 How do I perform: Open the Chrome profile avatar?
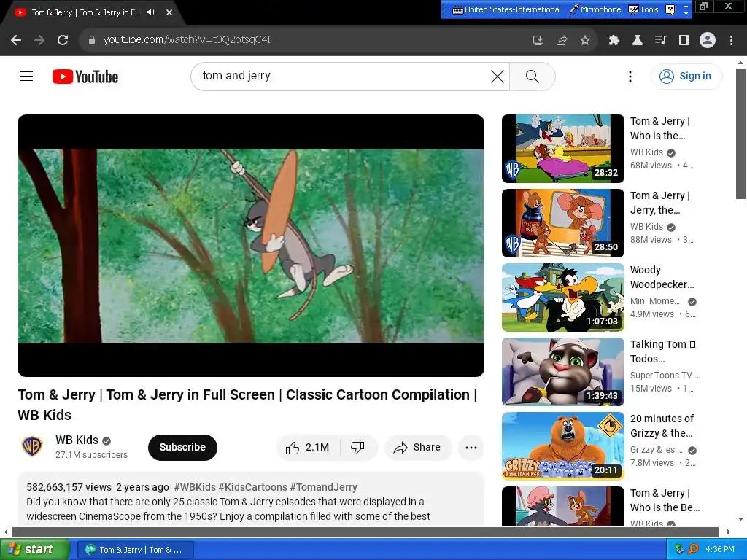tap(708, 40)
